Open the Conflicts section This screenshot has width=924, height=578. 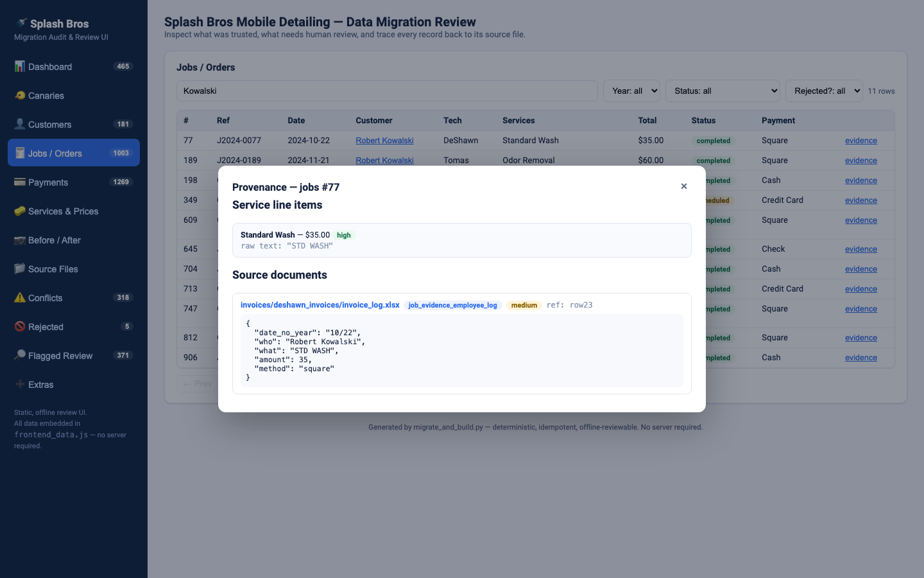(x=74, y=298)
